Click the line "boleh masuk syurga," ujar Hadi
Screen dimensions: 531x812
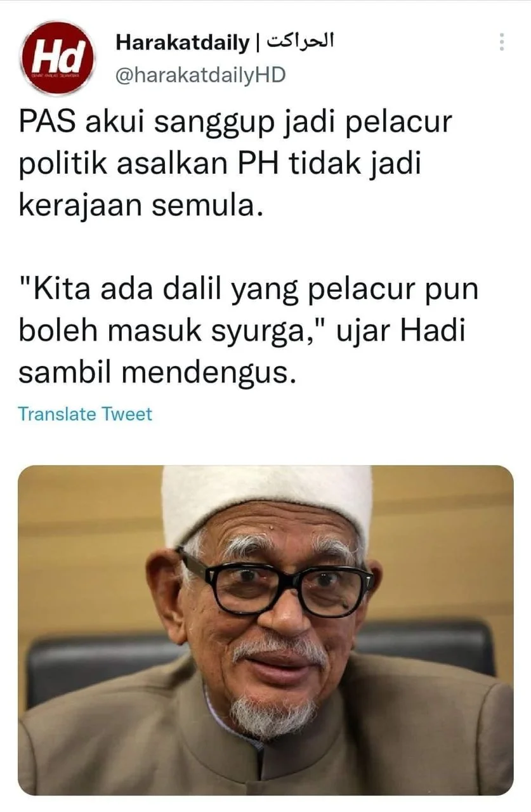(x=242, y=332)
